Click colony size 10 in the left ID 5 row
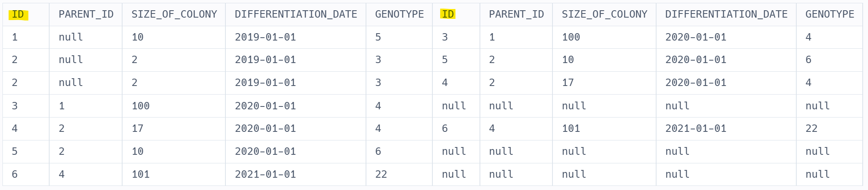This screenshot has width=868, height=190. (137, 152)
